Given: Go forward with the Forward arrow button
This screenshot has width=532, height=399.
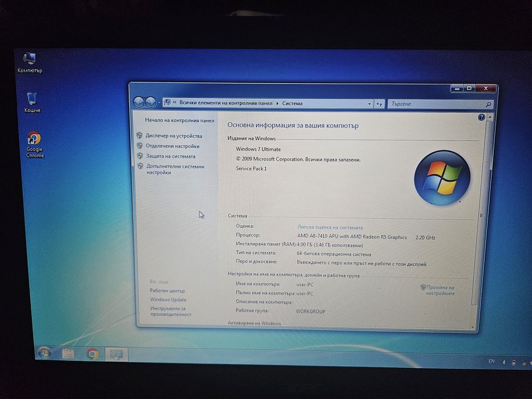Looking at the screenshot, I should [151, 102].
